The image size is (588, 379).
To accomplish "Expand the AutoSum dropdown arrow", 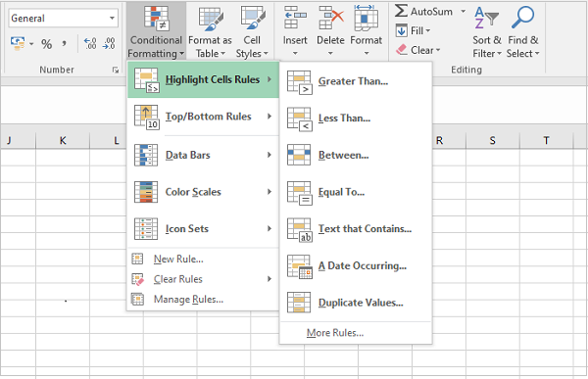I will coord(464,11).
